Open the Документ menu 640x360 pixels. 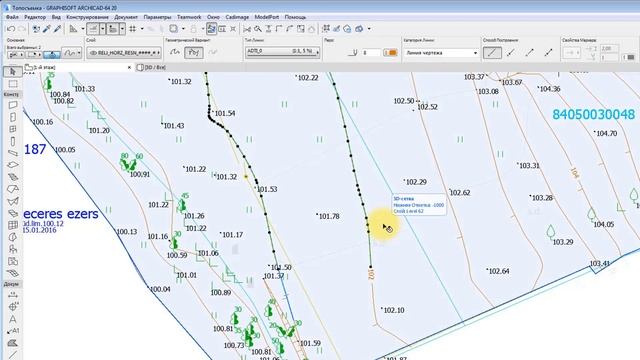(126, 17)
